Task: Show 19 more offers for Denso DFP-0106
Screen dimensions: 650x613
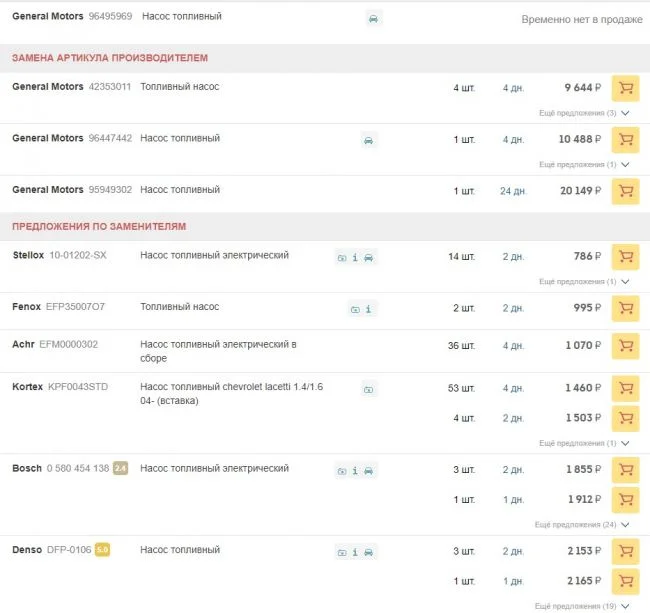Action: [x=582, y=606]
